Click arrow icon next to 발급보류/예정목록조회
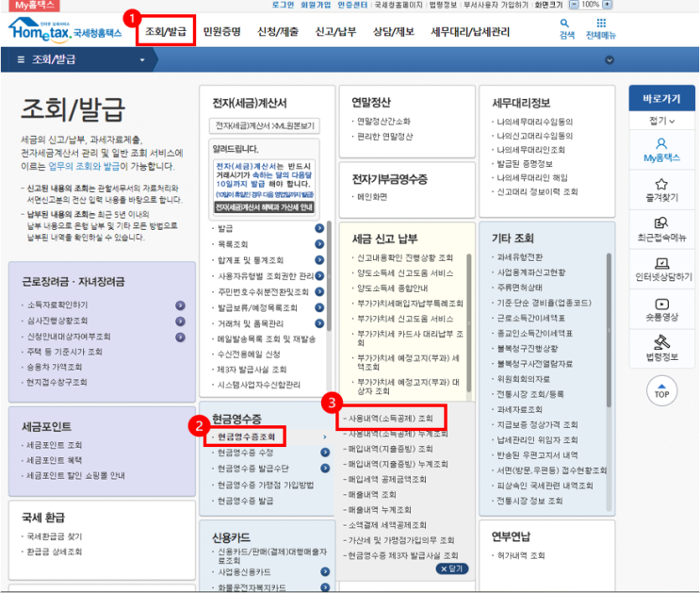700x593 pixels. pos(319,307)
